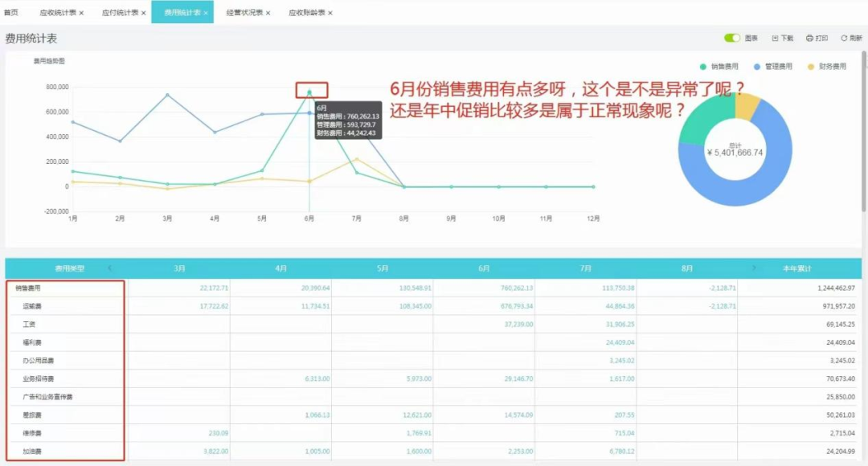Click the 6月 sales expense data point

(309, 92)
